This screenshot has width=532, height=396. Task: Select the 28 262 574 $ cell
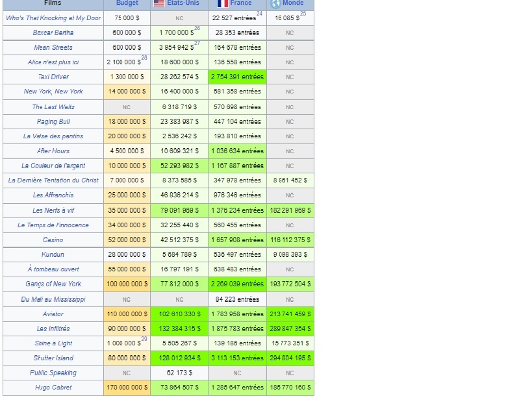coord(179,77)
